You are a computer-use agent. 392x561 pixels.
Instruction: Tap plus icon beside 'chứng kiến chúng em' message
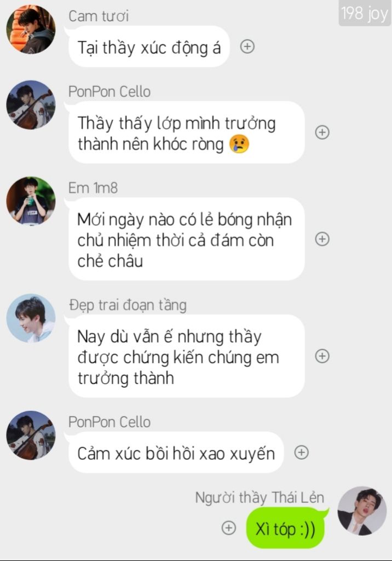[x=322, y=356]
